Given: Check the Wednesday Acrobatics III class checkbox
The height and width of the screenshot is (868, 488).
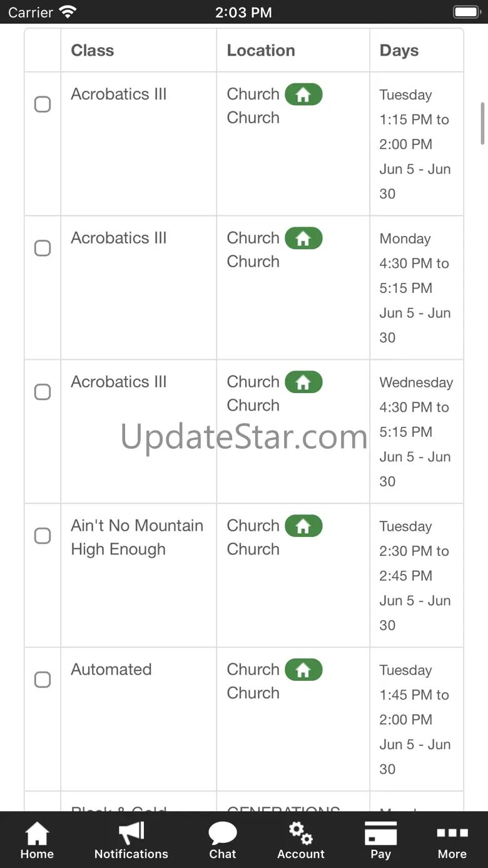Looking at the screenshot, I should 43,392.
